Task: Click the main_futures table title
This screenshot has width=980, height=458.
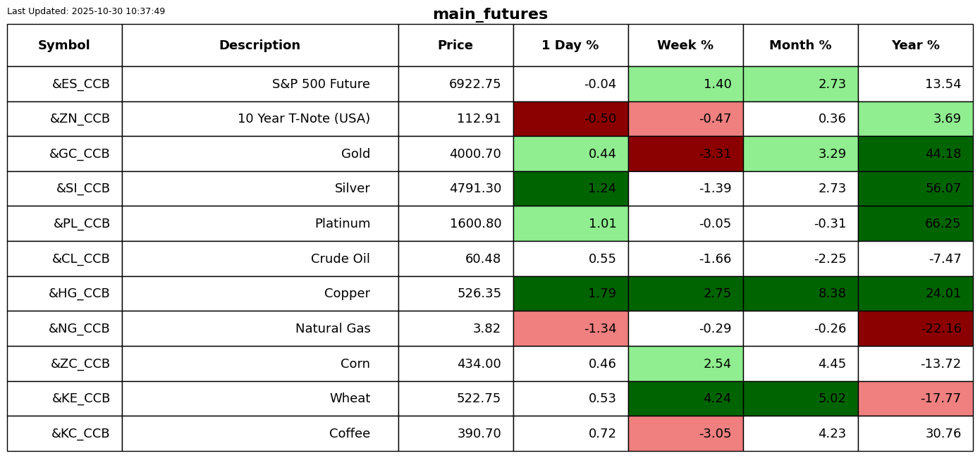Action: coord(490,15)
